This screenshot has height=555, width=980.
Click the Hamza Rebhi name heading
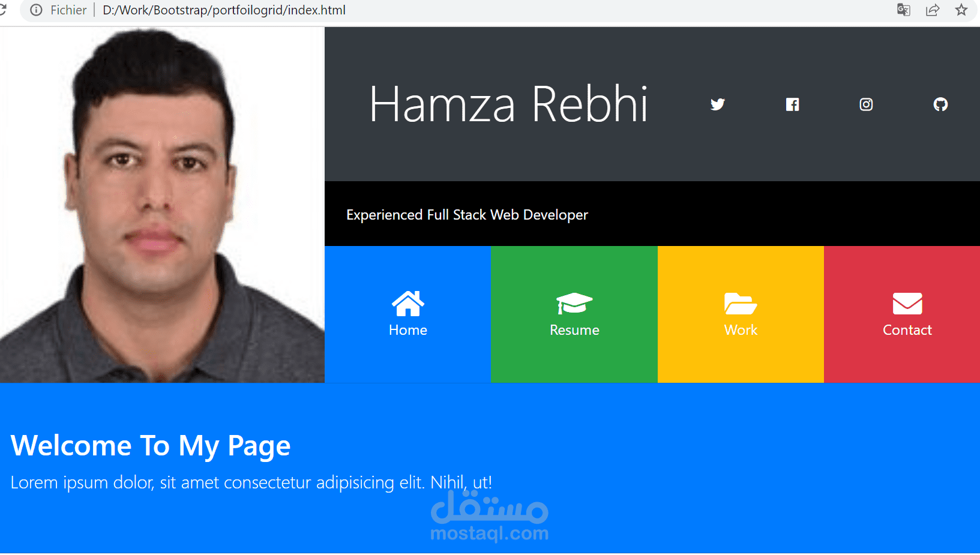508,104
